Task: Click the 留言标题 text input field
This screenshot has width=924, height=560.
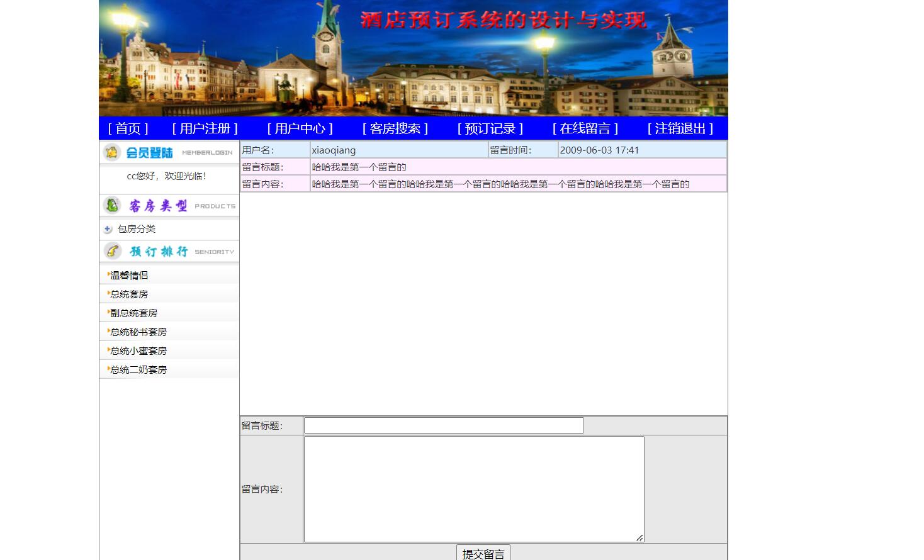Action: click(x=444, y=425)
